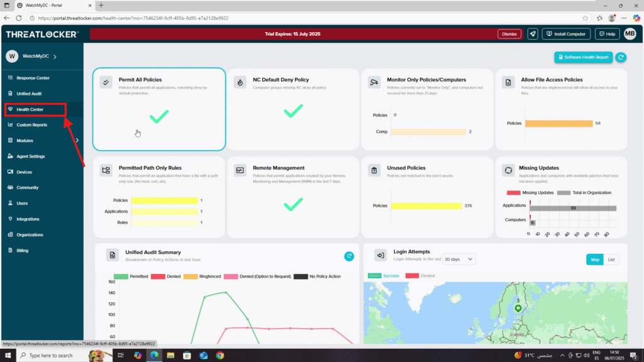Click the Billing sidebar icon
The image size is (644, 362).
10,250
